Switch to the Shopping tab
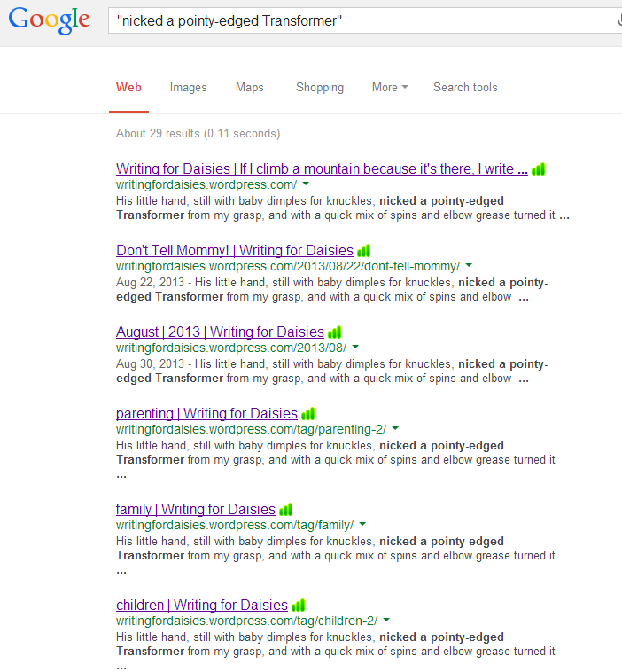Image resolution: width=622 pixels, height=672 pixels. point(320,88)
